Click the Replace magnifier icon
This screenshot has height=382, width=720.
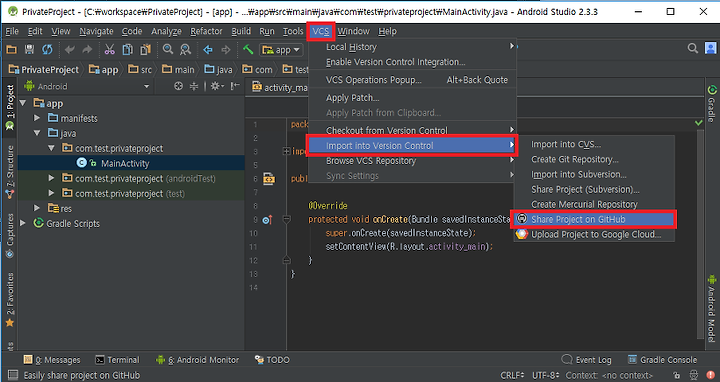coord(186,49)
